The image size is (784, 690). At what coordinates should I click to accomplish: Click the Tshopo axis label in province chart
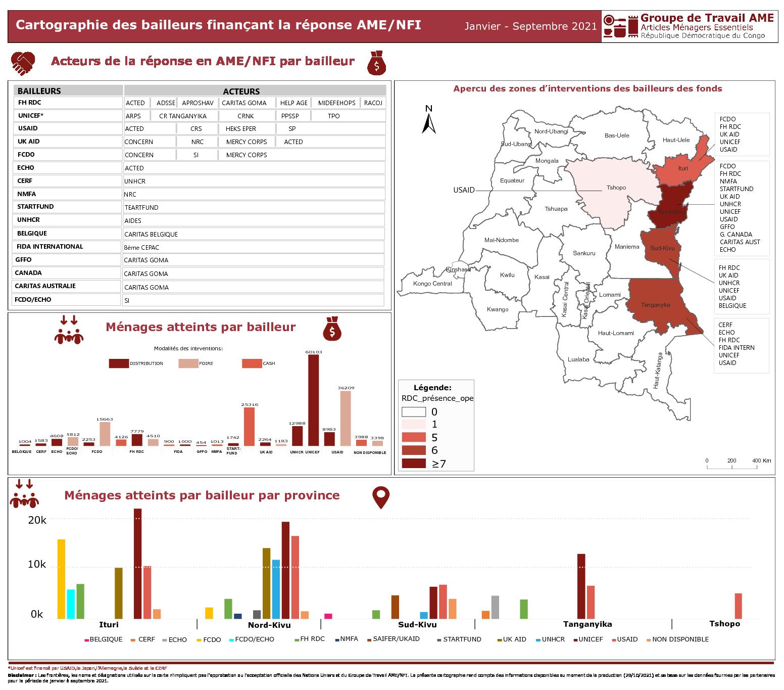[724, 624]
